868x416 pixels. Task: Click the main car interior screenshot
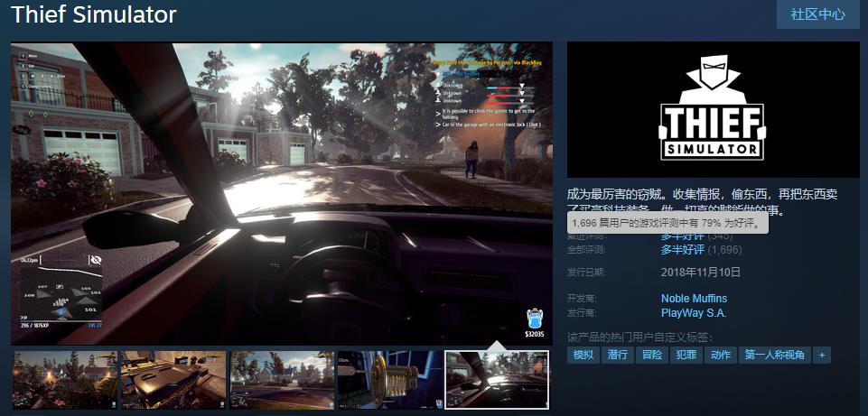coord(282,194)
